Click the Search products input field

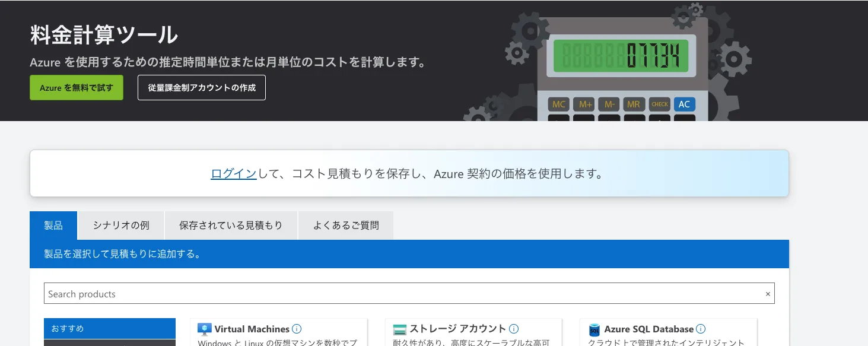coord(409,294)
